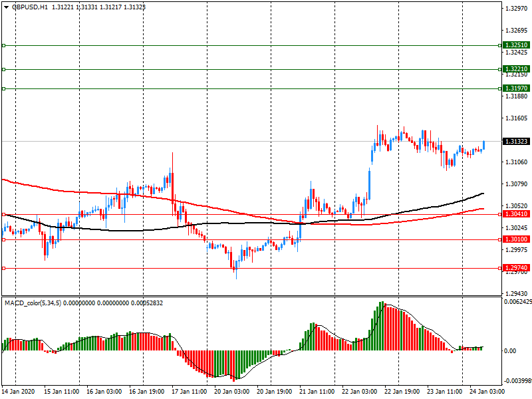Select the 1.30410 red line handle
The image size is (532, 399).
[x=3, y=214]
